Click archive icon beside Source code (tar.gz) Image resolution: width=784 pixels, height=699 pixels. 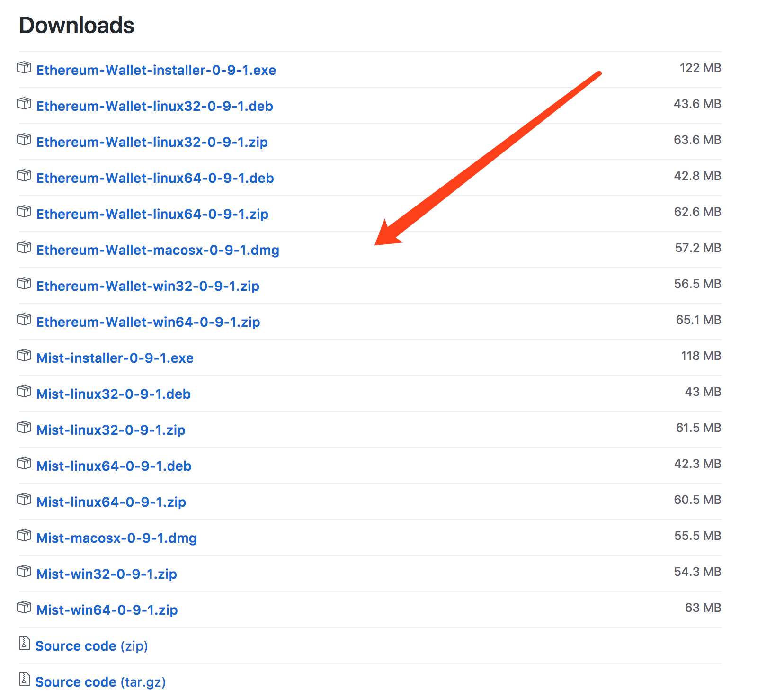(24, 679)
